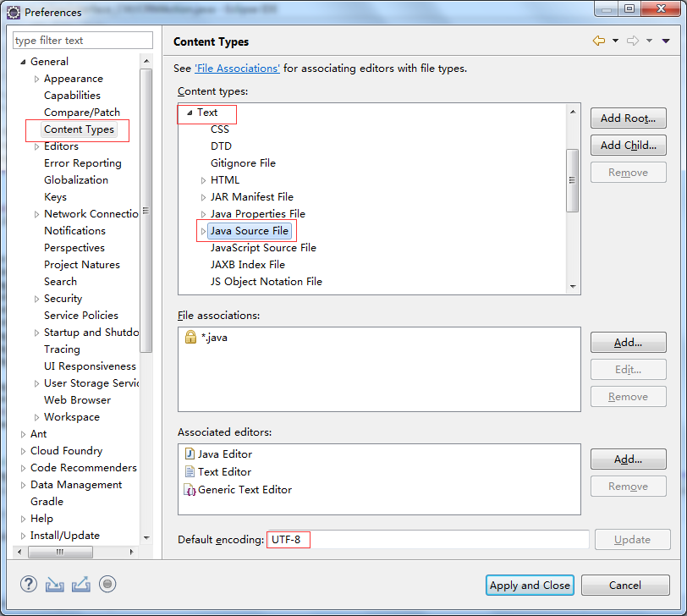Image resolution: width=687 pixels, height=616 pixels.
Task: Click the Default encoding UTF-8 field
Action: [427, 539]
